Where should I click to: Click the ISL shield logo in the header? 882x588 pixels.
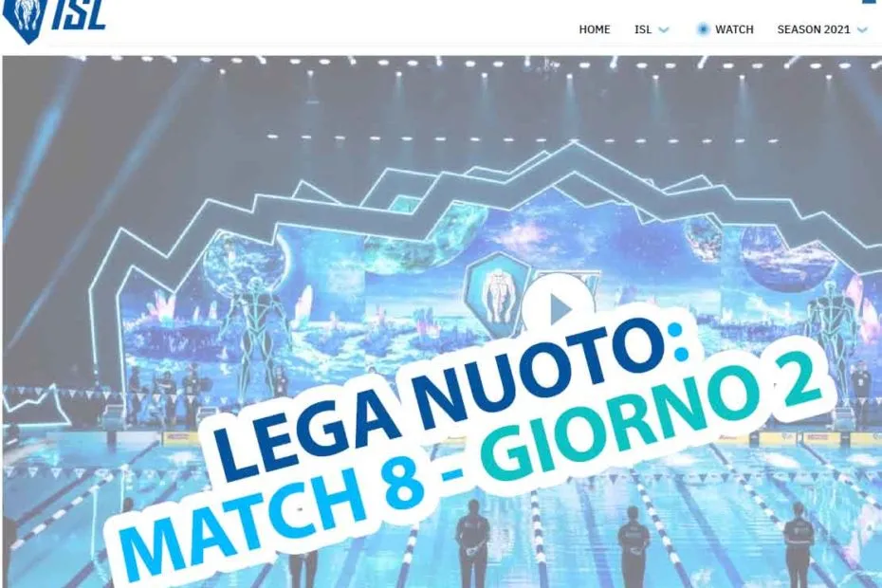click(x=24, y=19)
